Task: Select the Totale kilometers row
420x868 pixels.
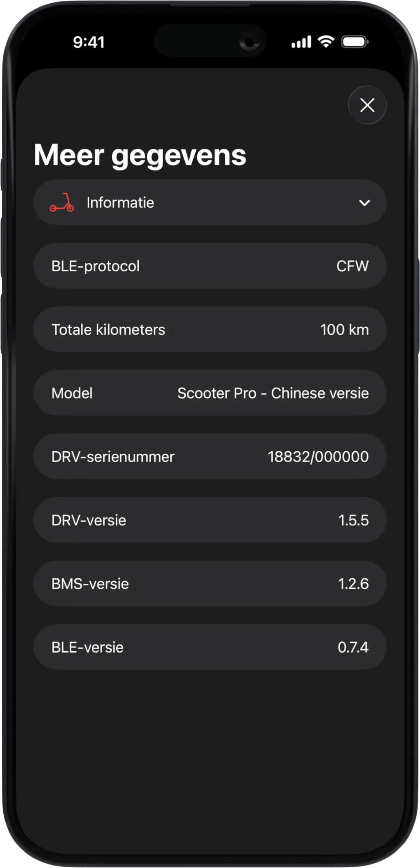Action: point(210,330)
